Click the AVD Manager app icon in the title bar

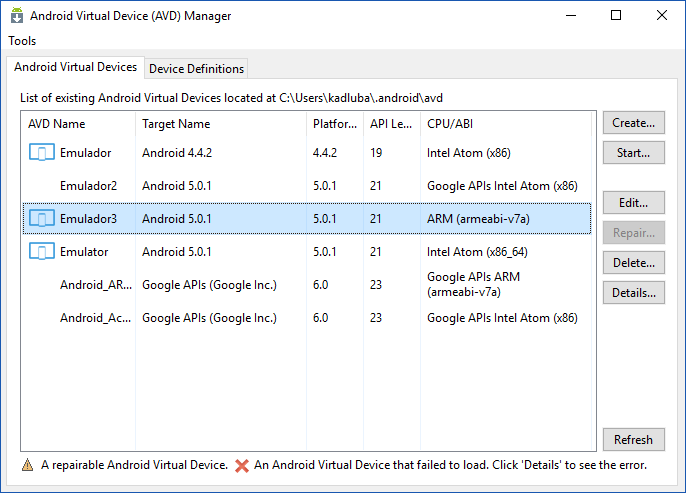(x=17, y=15)
